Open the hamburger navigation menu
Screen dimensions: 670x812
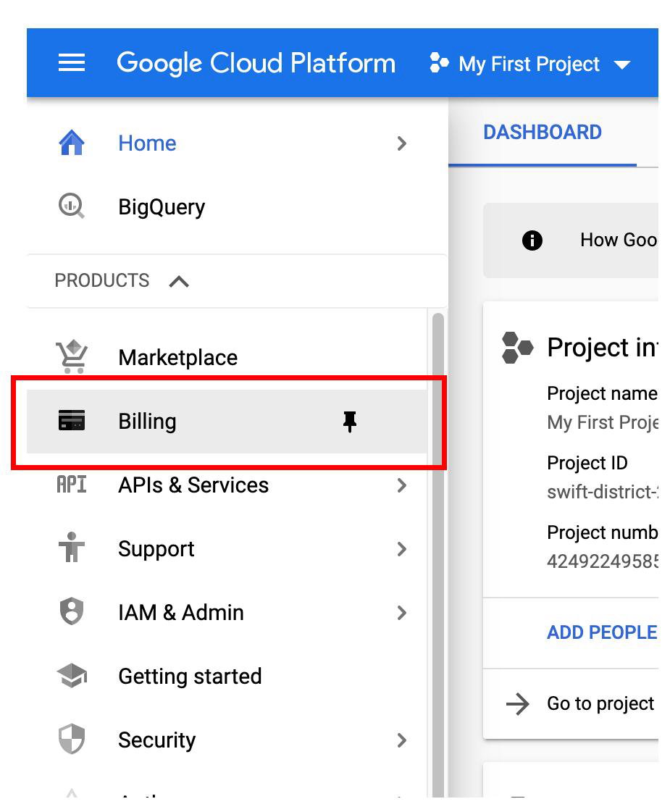click(72, 63)
